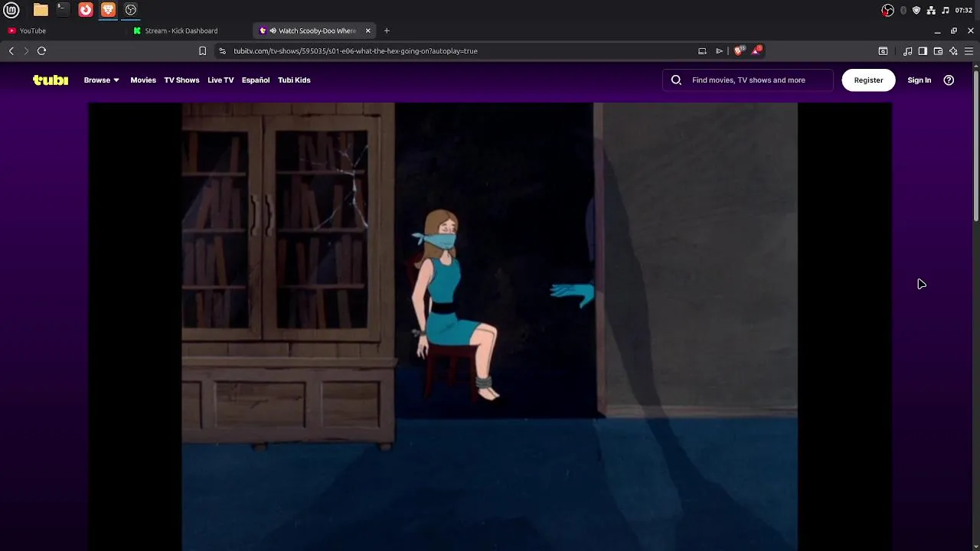
Task: Go forward to next page
Action: coord(26,51)
